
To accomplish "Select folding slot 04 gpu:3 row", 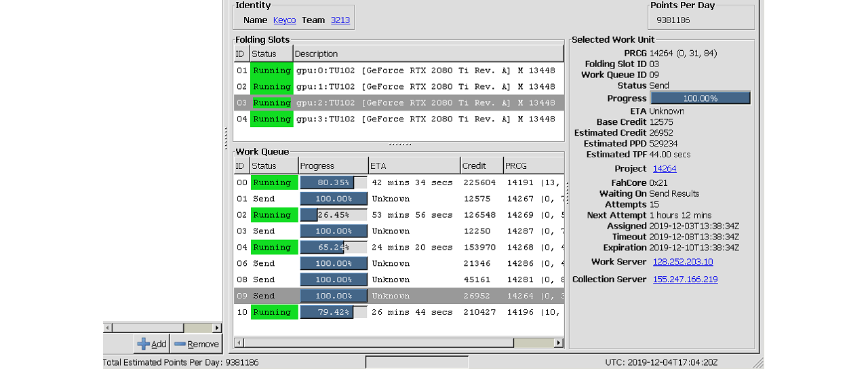I will click(x=399, y=119).
